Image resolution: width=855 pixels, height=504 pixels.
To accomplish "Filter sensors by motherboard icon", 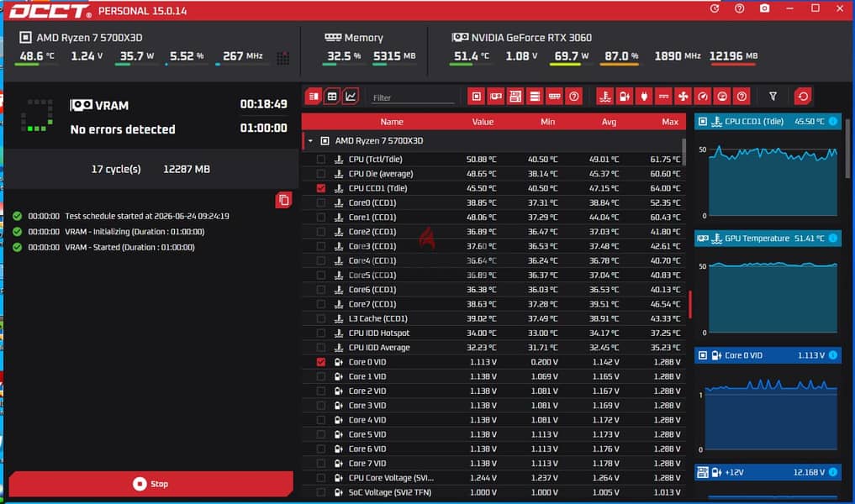I will point(515,97).
